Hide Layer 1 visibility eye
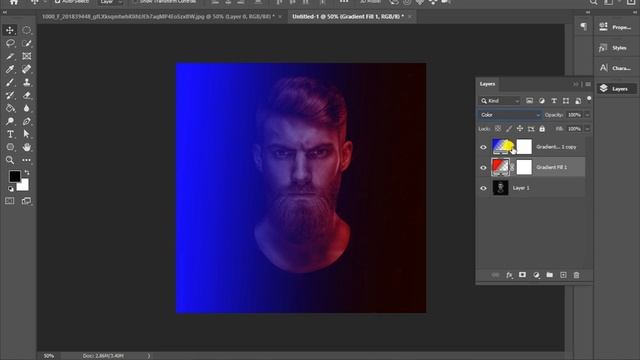640x360 pixels. (x=483, y=188)
